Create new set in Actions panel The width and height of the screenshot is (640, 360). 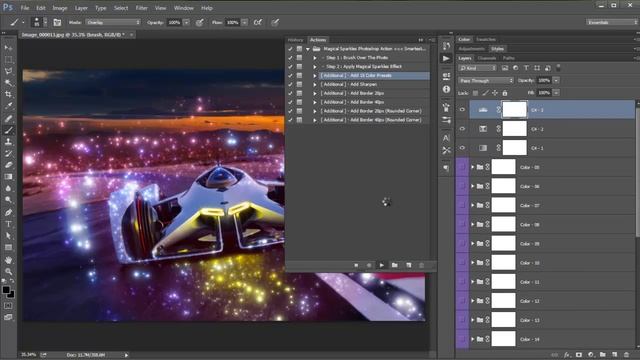[395, 265]
